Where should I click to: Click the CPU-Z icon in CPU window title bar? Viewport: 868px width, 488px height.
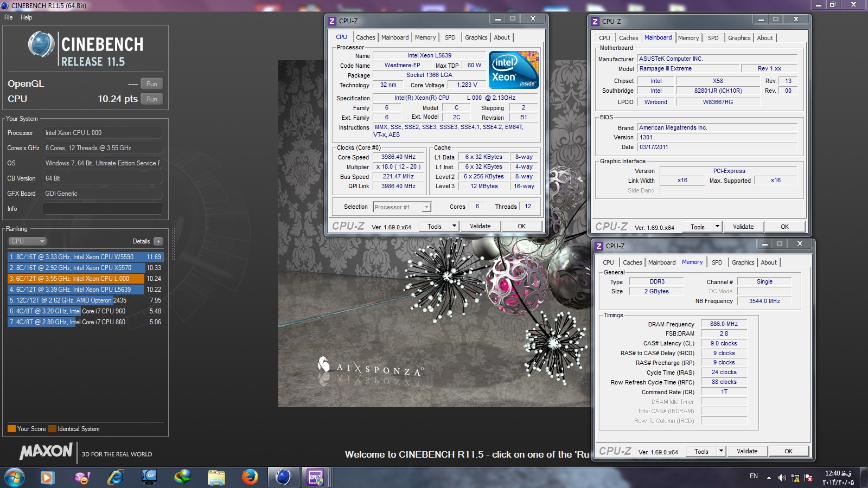(332, 21)
